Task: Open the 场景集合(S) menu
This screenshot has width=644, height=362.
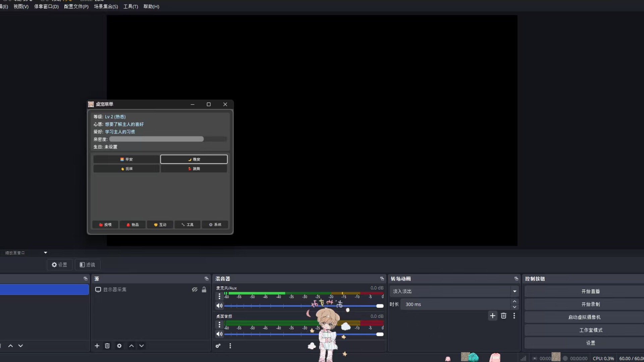Action: (x=106, y=6)
